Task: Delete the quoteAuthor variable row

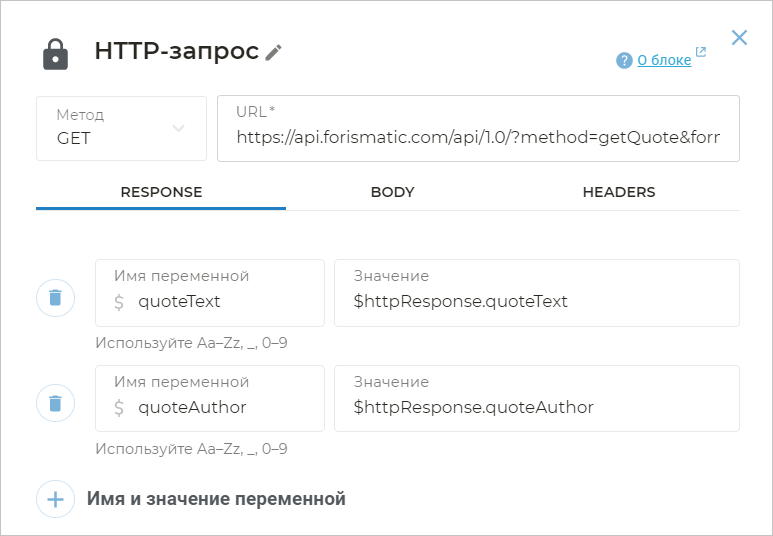Action: tap(56, 404)
